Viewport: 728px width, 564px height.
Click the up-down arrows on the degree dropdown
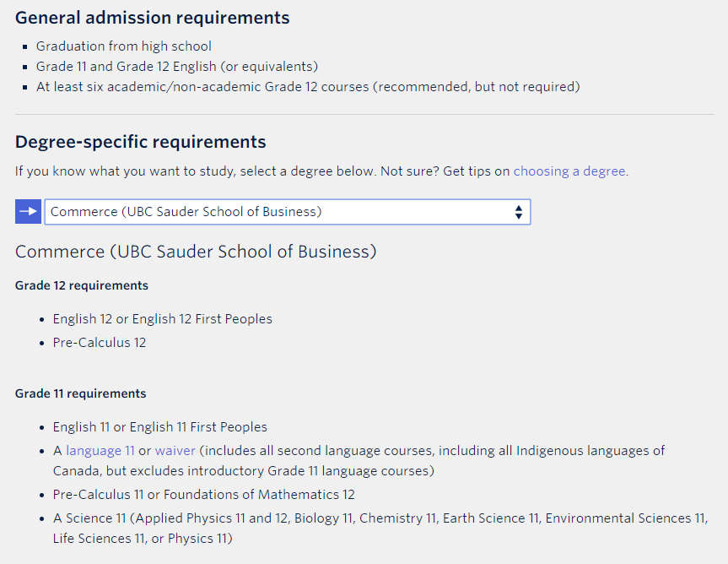pyautogui.click(x=518, y=213)
